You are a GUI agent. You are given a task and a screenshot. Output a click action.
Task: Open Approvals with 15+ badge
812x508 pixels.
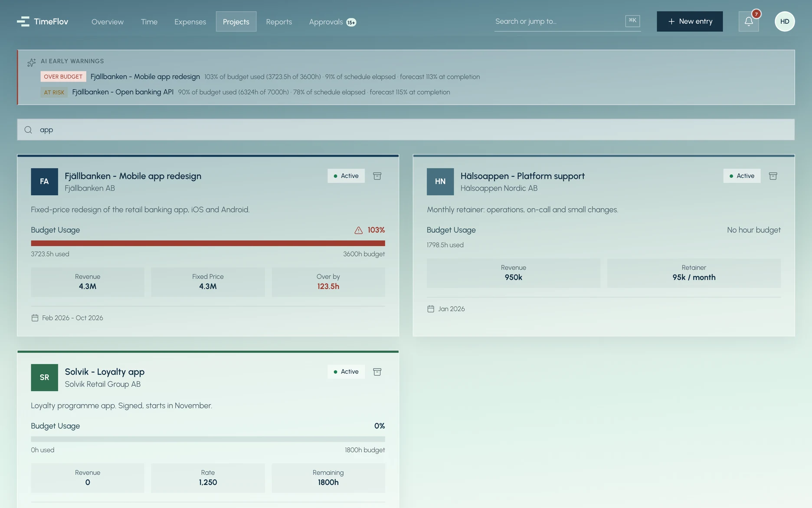[333, 22]
